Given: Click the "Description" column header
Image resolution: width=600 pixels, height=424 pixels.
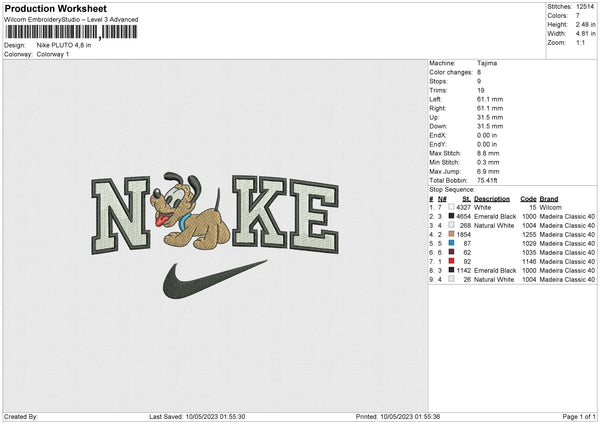Looking at the screenshot, I should point(492,199).
